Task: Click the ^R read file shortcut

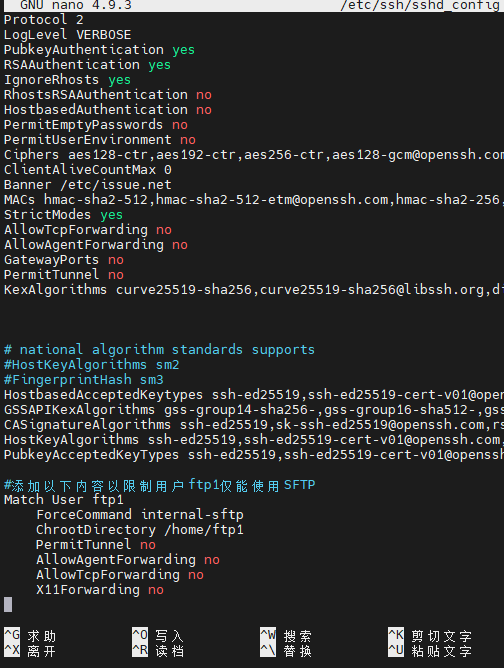Action: coord(158,651)
